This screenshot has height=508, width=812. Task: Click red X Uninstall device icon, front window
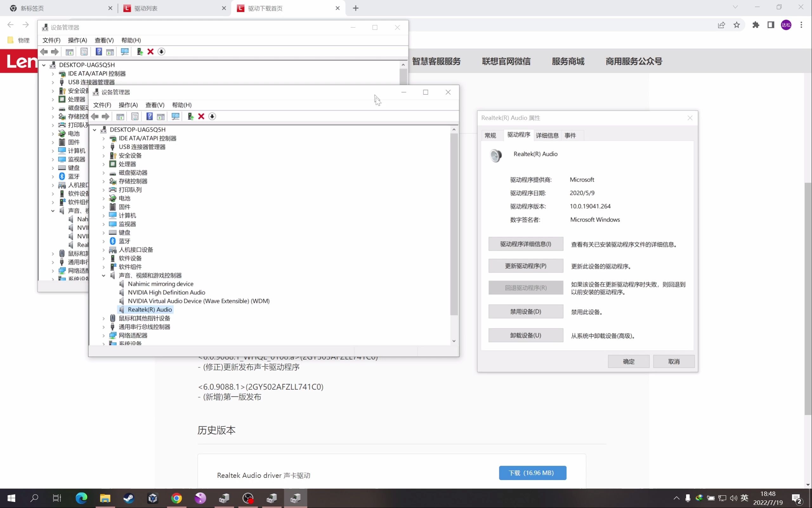click(x=201, y=117)
